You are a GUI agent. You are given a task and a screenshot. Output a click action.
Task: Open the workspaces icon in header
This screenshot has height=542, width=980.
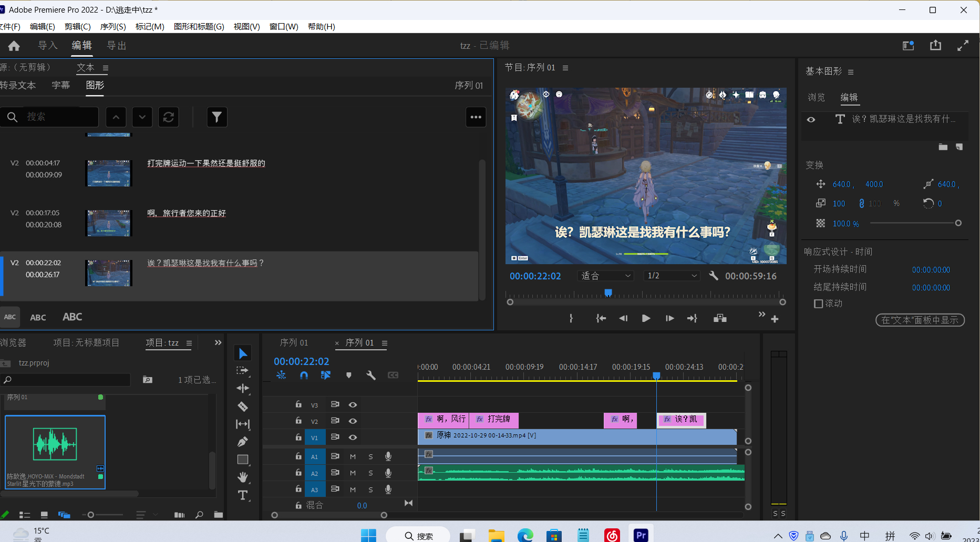[x=909, y=46]
